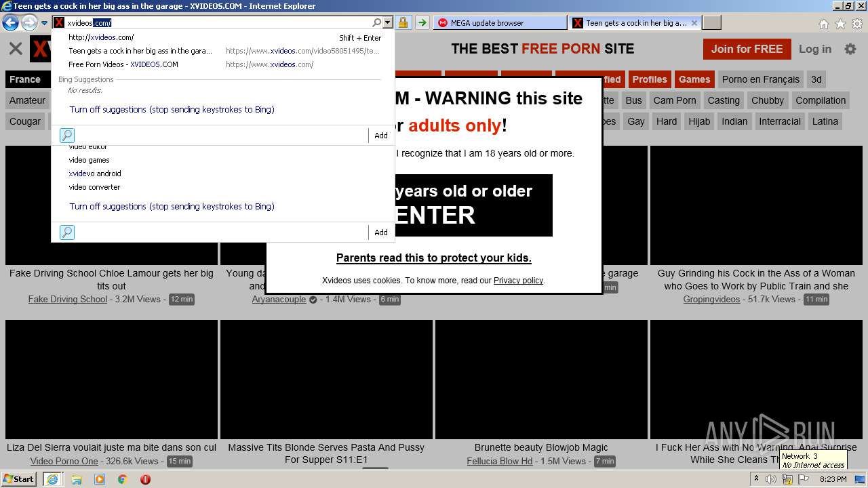Screen dimensions: 868x488
Task: Open the Gropingvideos channel link
Action: coord(711,299)
